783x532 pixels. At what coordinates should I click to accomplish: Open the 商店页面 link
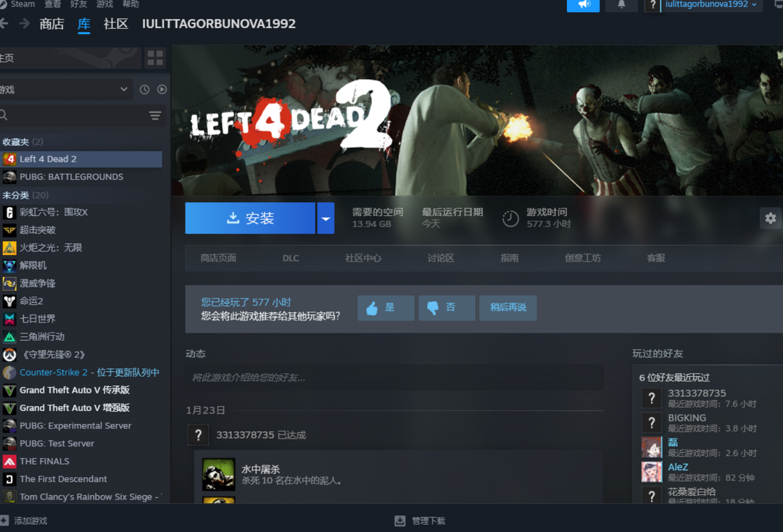pos(218,258)
